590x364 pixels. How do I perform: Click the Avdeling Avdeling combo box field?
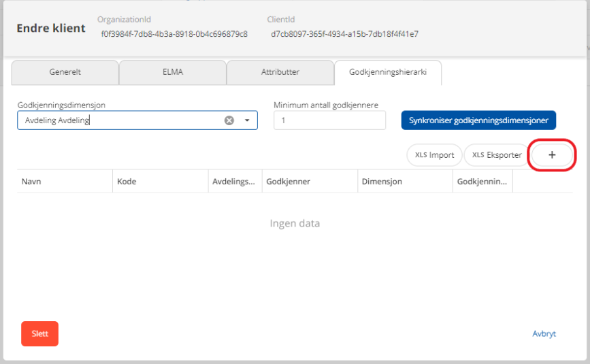click(119, 120)
